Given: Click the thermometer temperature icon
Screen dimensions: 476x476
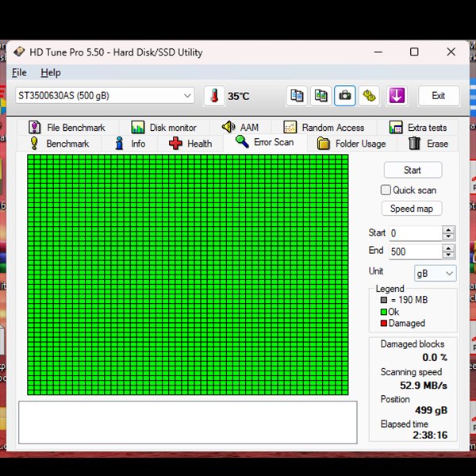Looking at the screenshot, I should point(214,96).
